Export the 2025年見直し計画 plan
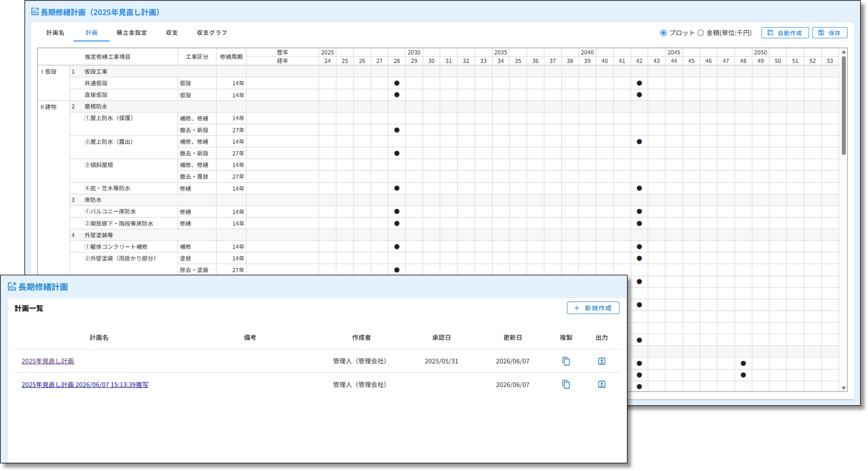This screenshot has width=868, height=471. (x=602, y=361)
